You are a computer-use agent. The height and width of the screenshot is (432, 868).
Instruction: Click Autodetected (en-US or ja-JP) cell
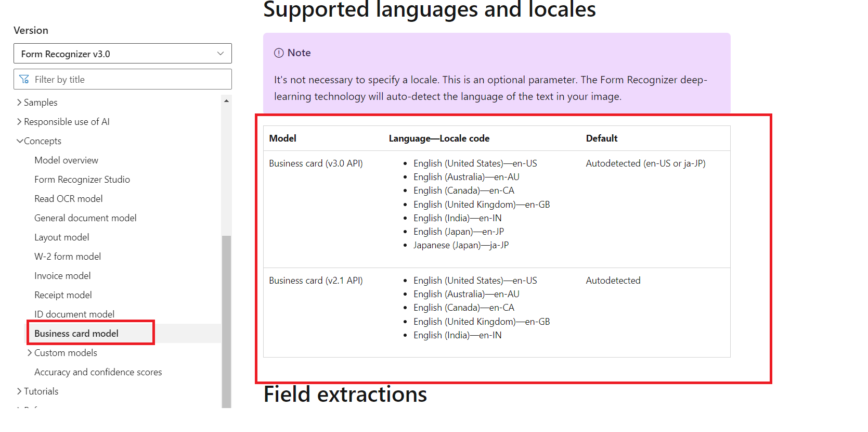click(x=645, y=163)
